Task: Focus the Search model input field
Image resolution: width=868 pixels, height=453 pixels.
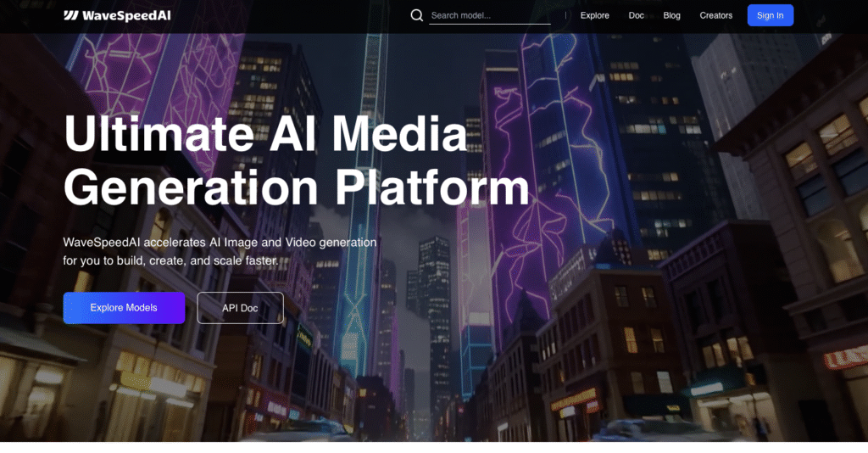Action: pos(490,15)
